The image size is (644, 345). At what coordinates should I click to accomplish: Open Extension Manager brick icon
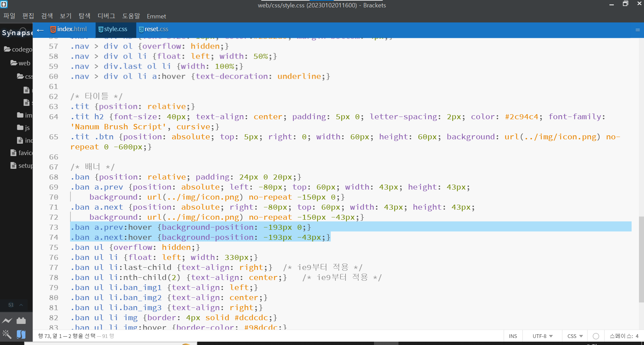coord(21,321)
